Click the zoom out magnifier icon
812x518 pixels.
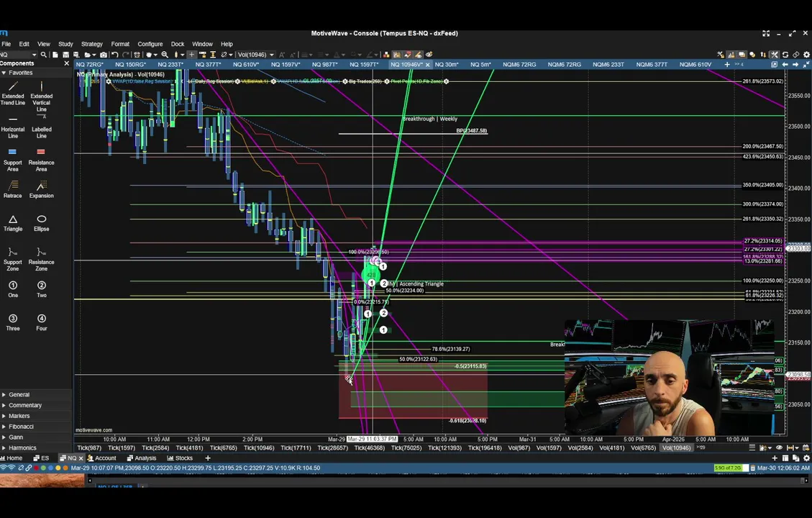click(x=165, y=55)
